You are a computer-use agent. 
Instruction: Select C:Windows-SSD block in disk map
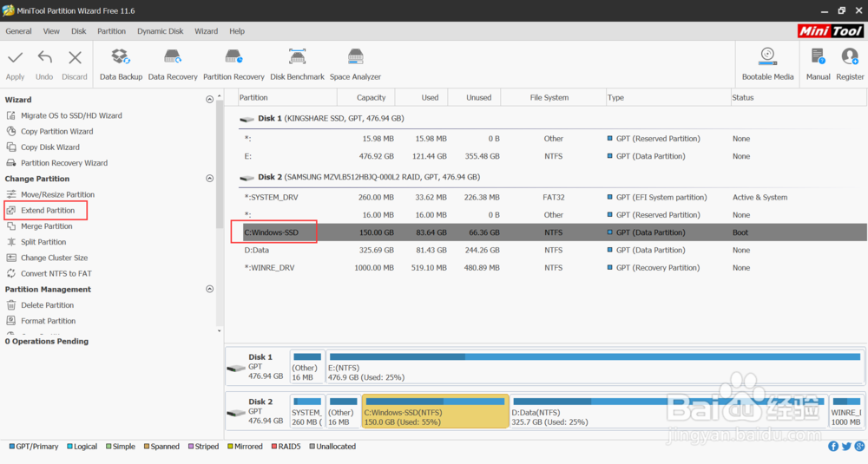[x=435, y=411]
